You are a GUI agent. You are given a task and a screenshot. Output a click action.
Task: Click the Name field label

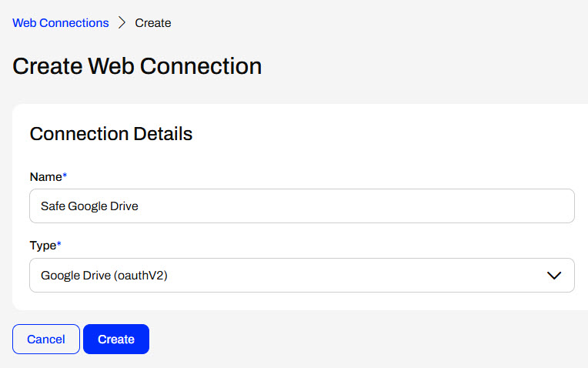pyautogui.click(x=45, y=177)
